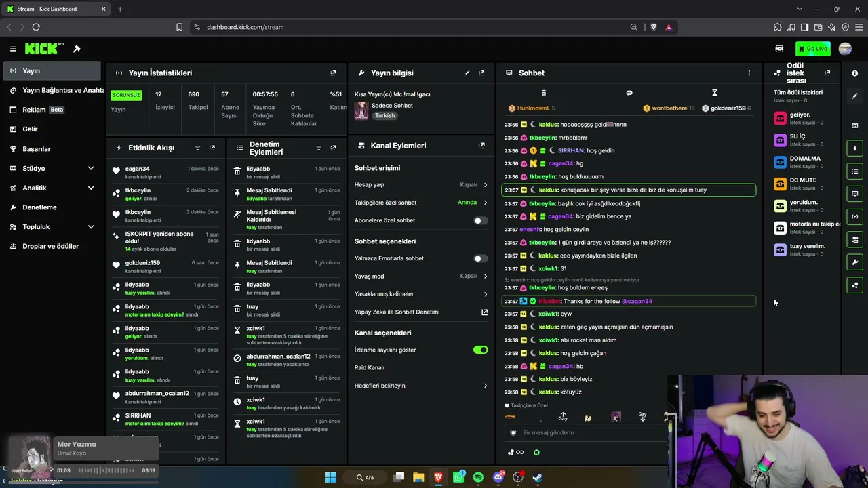This screenshot has width=868, height=488.
Task: Click the hourglass icon above the chat
Action: click(715, 93)
